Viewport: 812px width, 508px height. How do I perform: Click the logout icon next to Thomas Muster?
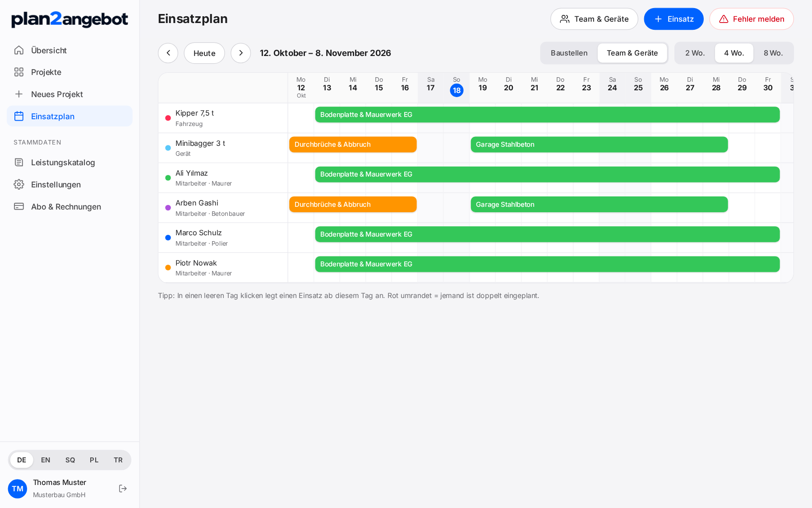123,489
